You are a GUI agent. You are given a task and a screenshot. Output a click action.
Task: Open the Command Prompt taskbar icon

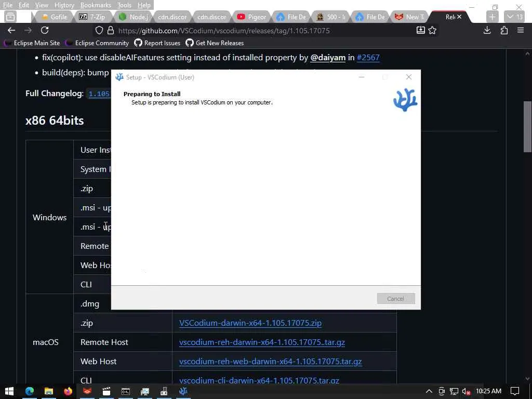(x=126, y=391)
